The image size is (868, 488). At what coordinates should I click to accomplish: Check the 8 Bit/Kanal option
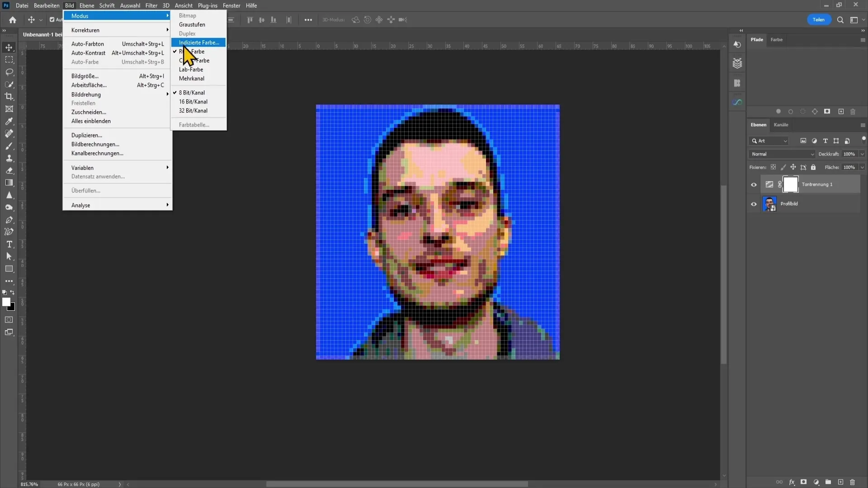tap(192, 92)
